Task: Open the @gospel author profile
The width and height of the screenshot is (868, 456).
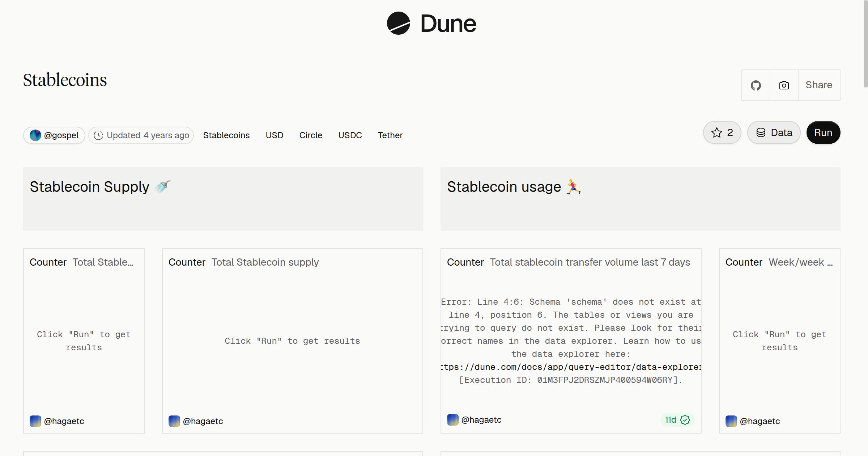Action: pyautogui.click(x=54, y=135)
